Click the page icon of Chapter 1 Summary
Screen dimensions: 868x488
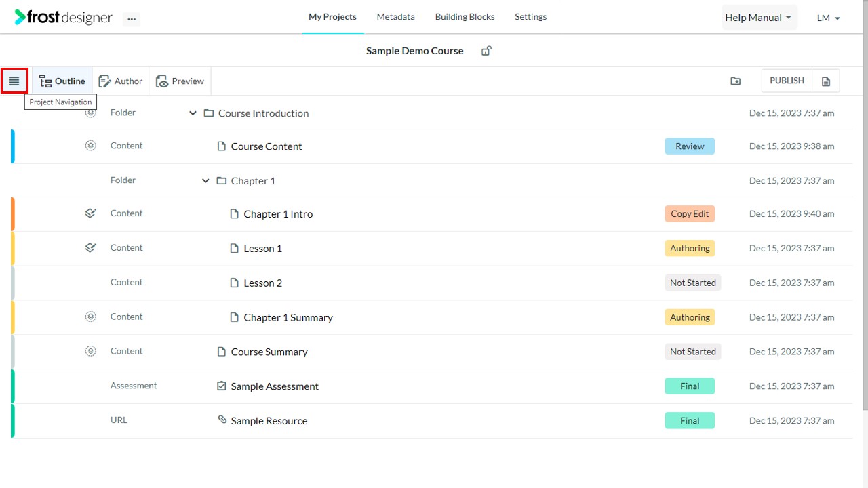[235, 317]
